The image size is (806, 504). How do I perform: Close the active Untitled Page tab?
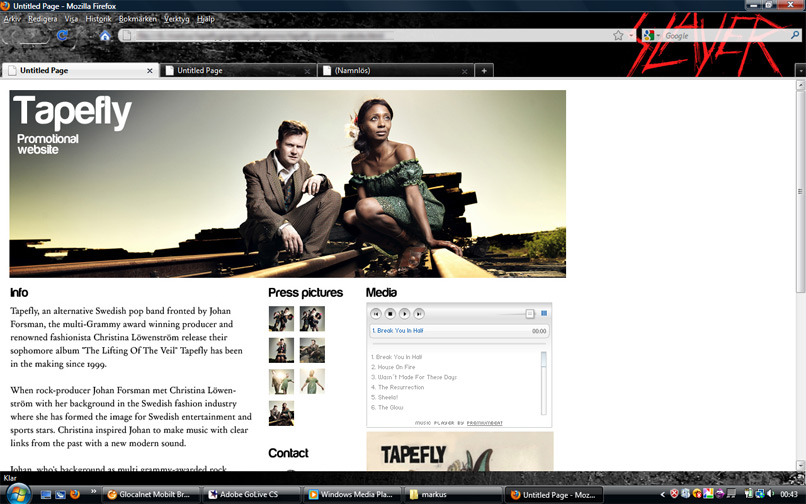[150, 71]
